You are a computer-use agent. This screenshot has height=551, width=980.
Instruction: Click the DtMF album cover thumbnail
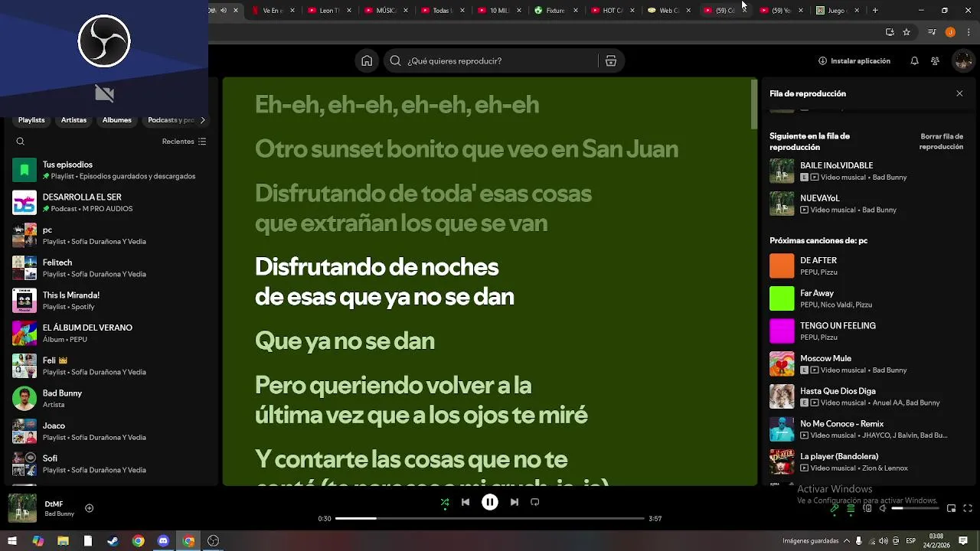pyautogui.click(x=22, y=508)
